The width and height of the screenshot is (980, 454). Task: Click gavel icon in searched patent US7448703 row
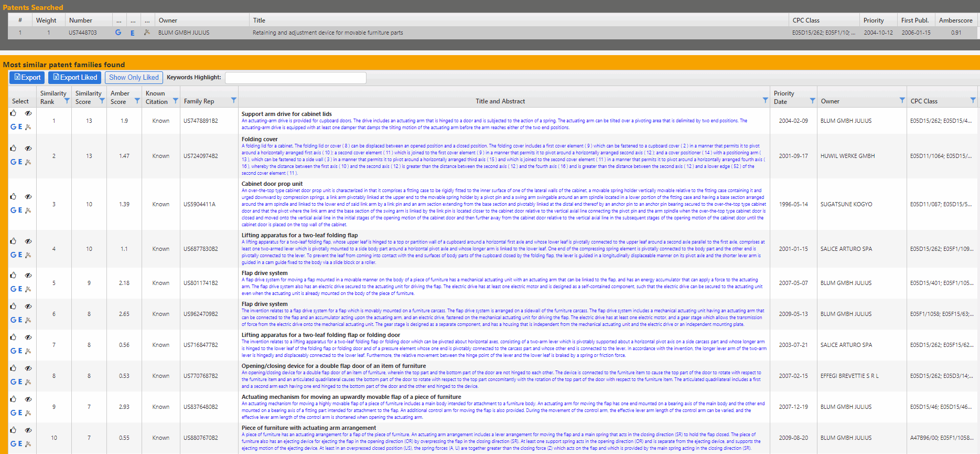point(147,33)
